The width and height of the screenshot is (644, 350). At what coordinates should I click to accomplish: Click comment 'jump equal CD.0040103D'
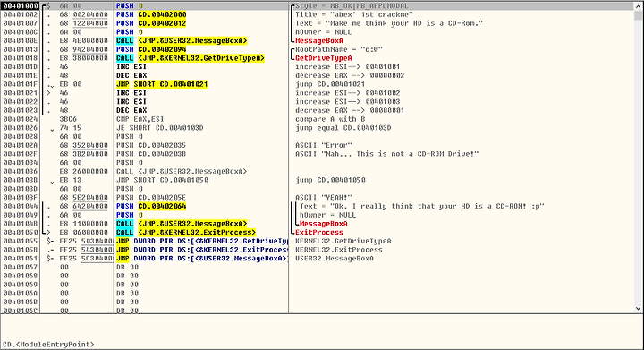[x=343, y=128]
